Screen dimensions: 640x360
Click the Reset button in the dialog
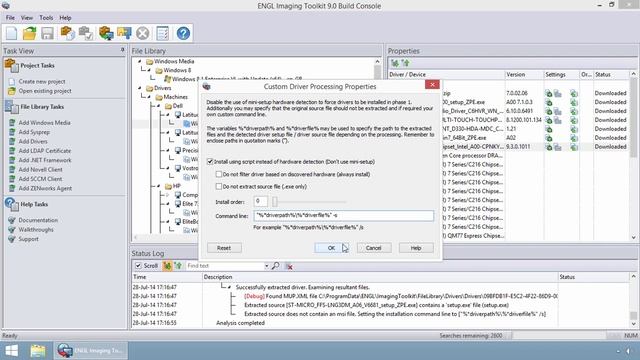click(x=224, y=248)
